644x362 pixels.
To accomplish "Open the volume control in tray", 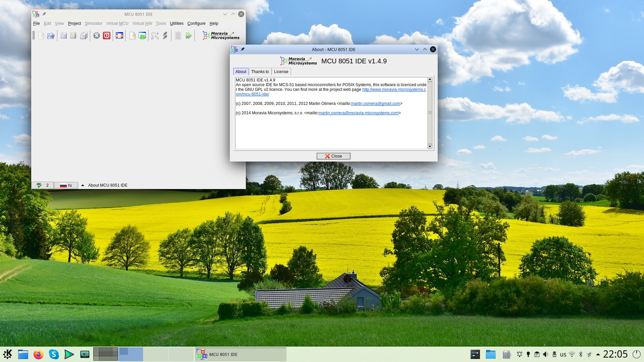I will [545, 354].
